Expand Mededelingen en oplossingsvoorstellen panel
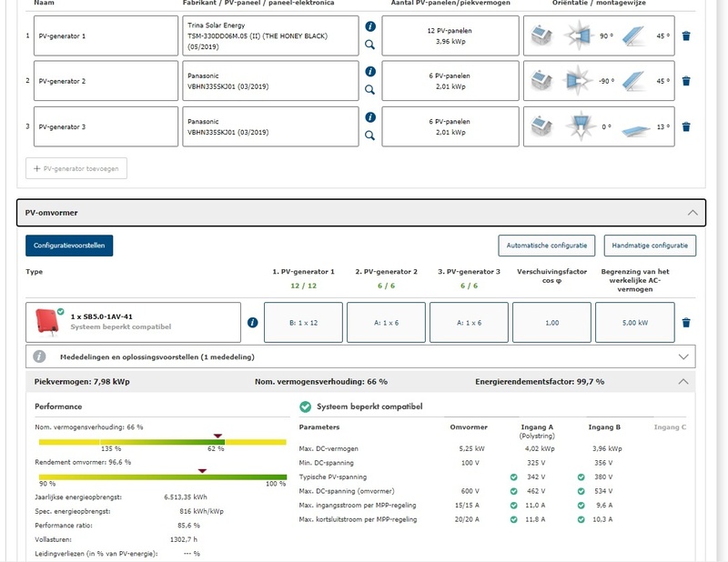This screenshot has height=562, width=728. pos(683,356)
